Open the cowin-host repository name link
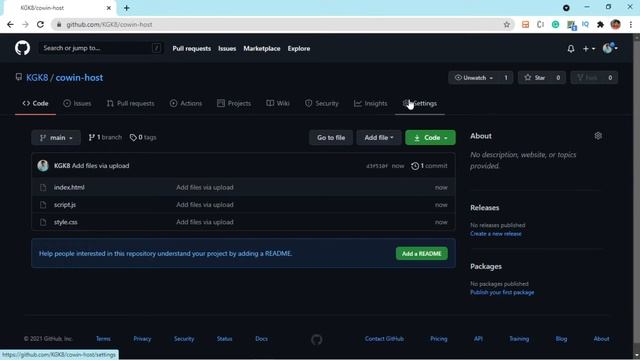The image size is (640, 360). [79, 78]
